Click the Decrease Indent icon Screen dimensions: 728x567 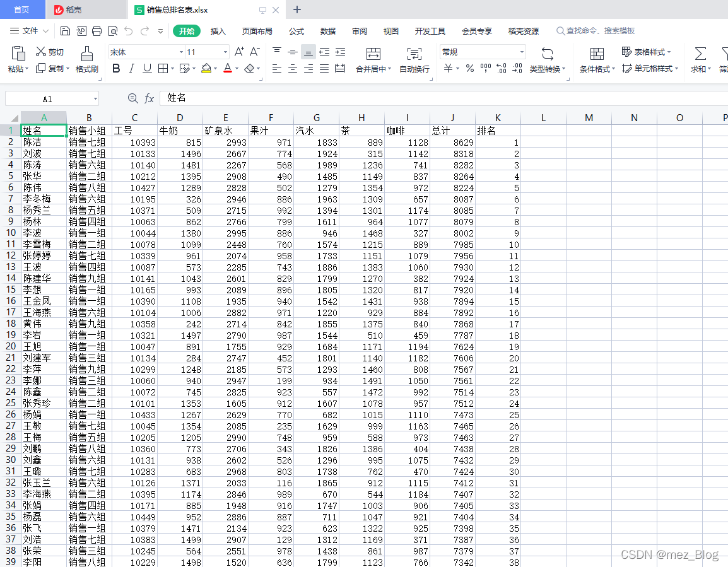coord(324,52)
